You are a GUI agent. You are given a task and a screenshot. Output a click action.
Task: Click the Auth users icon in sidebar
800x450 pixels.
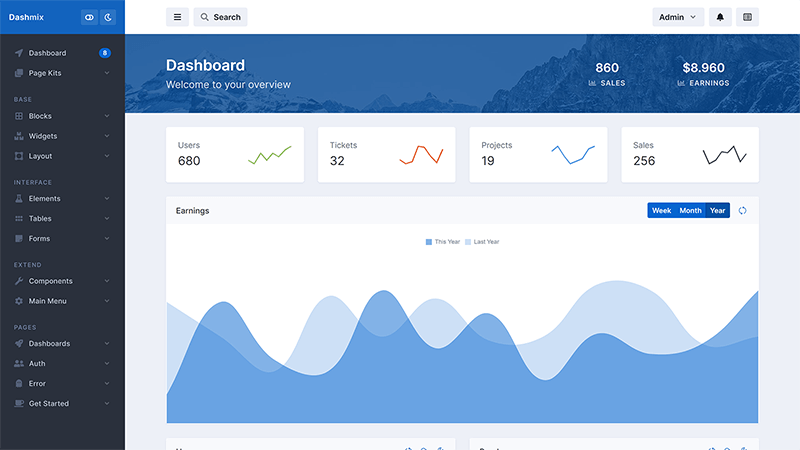point(19,364)
